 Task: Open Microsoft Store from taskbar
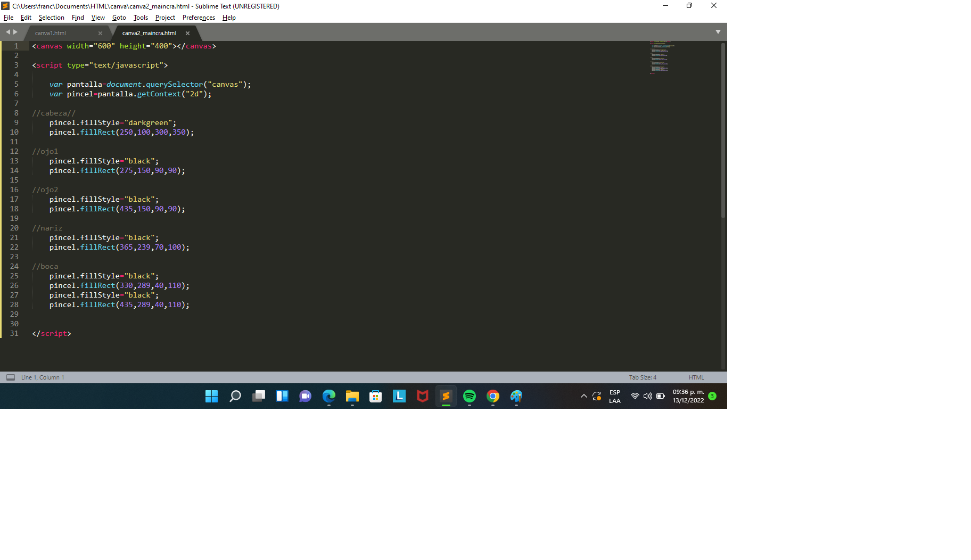tap(376, 396)
